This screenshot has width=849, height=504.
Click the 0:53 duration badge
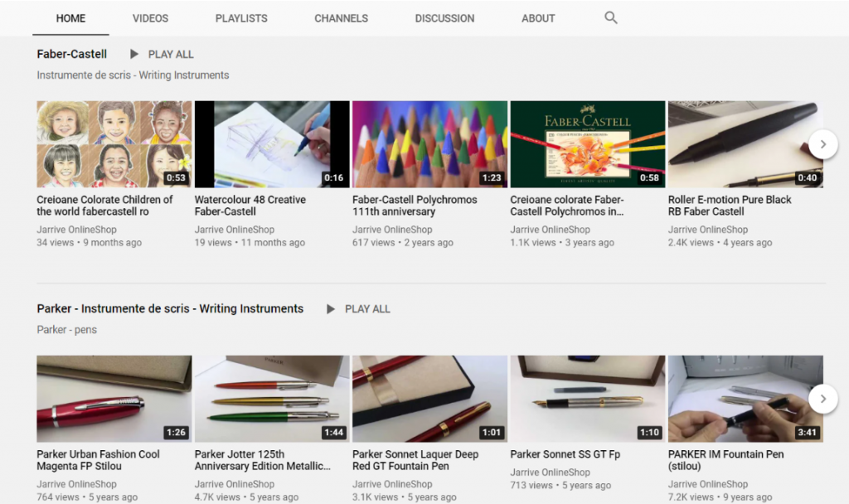(176, 177)
